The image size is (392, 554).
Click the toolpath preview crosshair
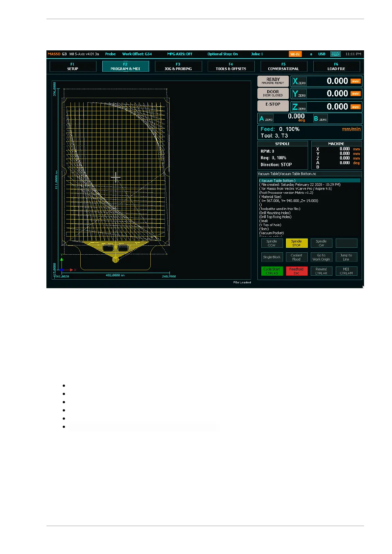(116, 178)
